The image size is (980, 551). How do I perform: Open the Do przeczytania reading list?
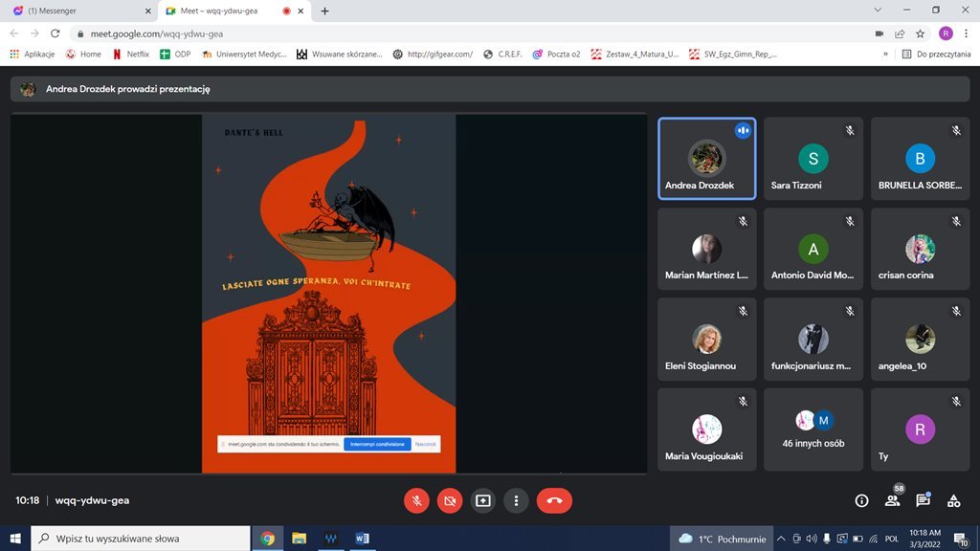pos(936,55)
